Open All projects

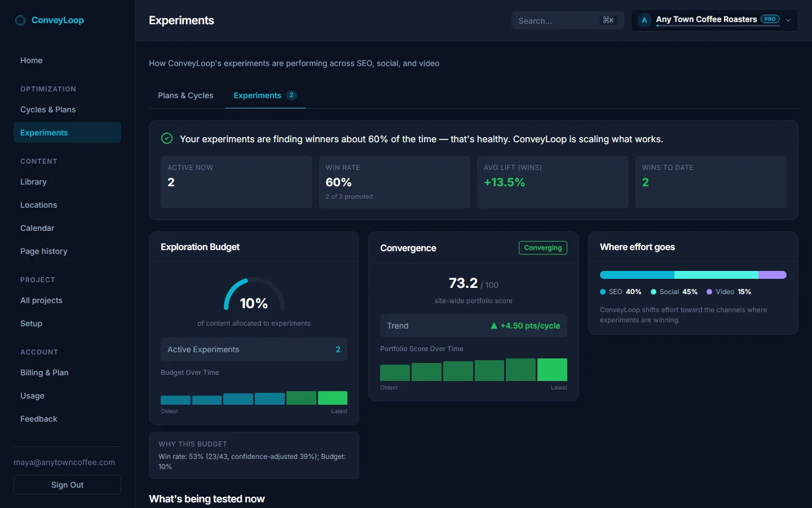(67, 300)
